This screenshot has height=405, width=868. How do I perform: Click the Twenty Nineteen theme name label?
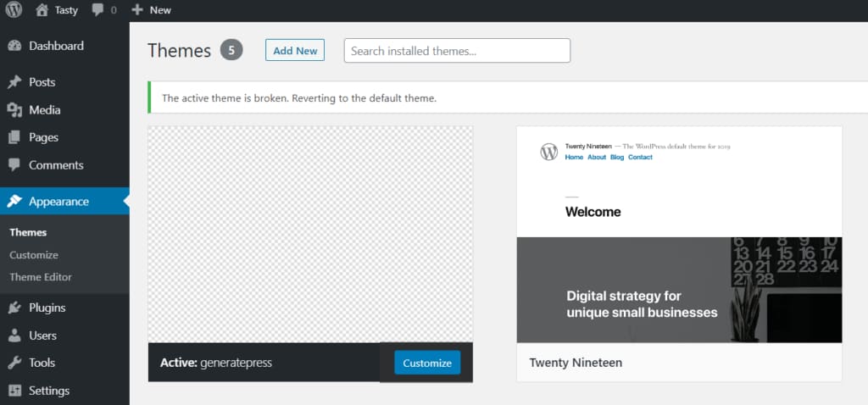click(x=576, y=363)
